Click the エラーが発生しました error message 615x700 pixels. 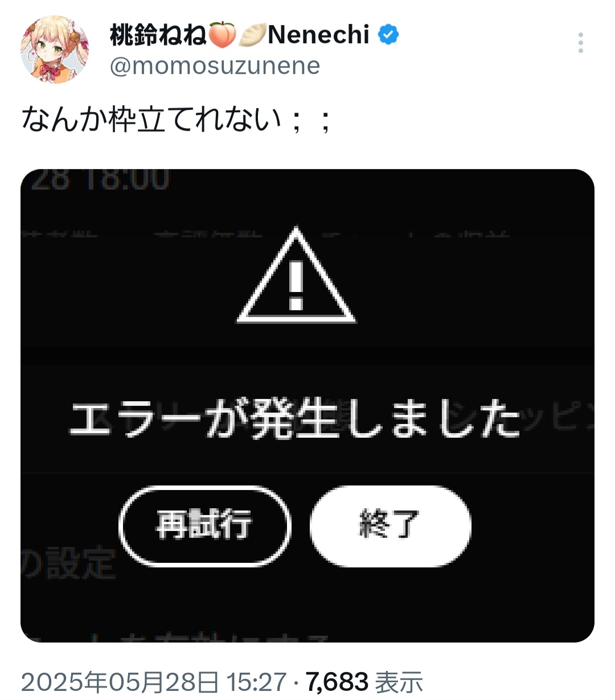294,419
